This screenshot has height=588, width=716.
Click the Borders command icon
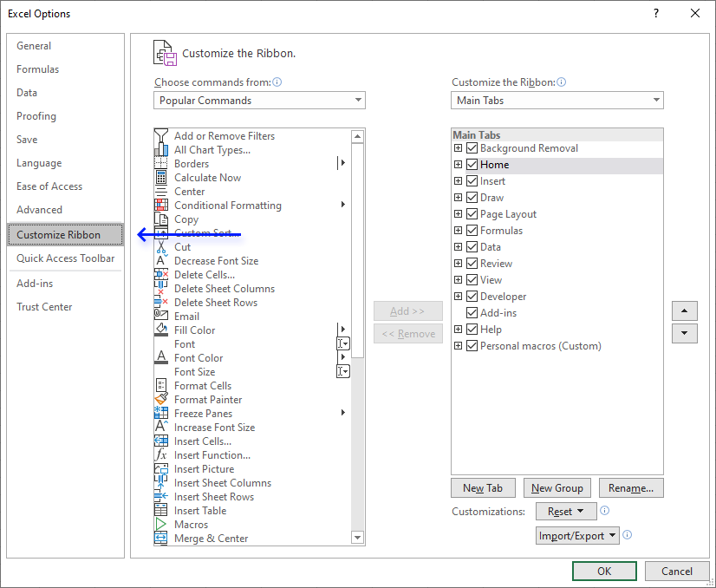pos(160,164)
